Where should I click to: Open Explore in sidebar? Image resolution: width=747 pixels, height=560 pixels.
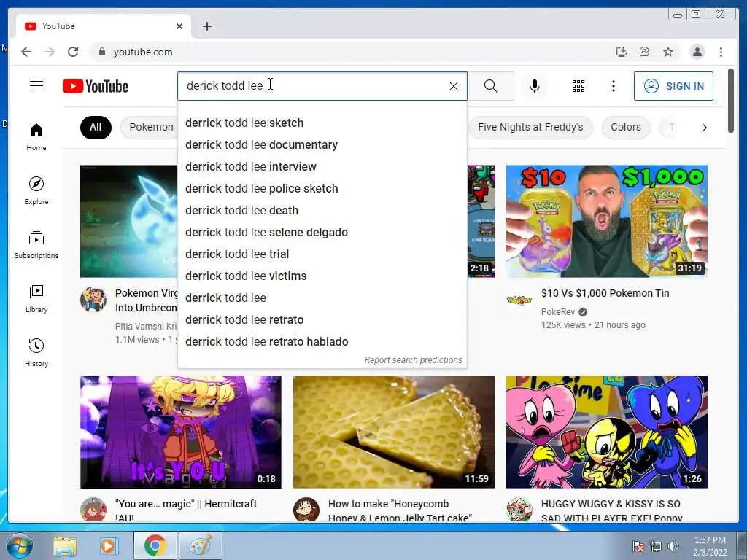pos(36,190)
